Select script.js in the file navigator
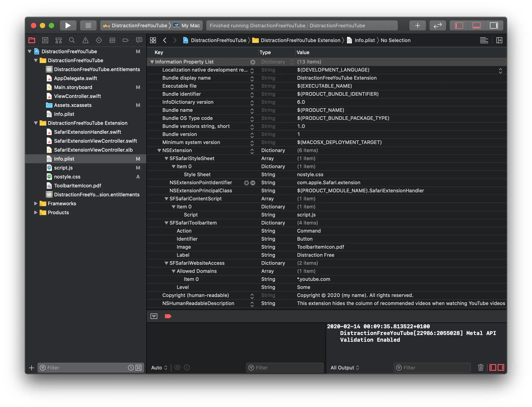The width and height of the screenshot is (532, 407). [63, 168]
